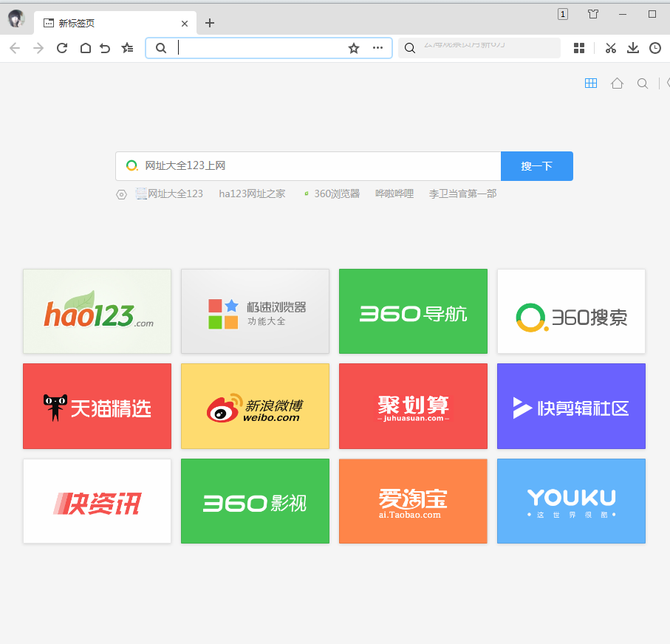
Task: Go forward to next page
Action: click(x=38, y=48)
